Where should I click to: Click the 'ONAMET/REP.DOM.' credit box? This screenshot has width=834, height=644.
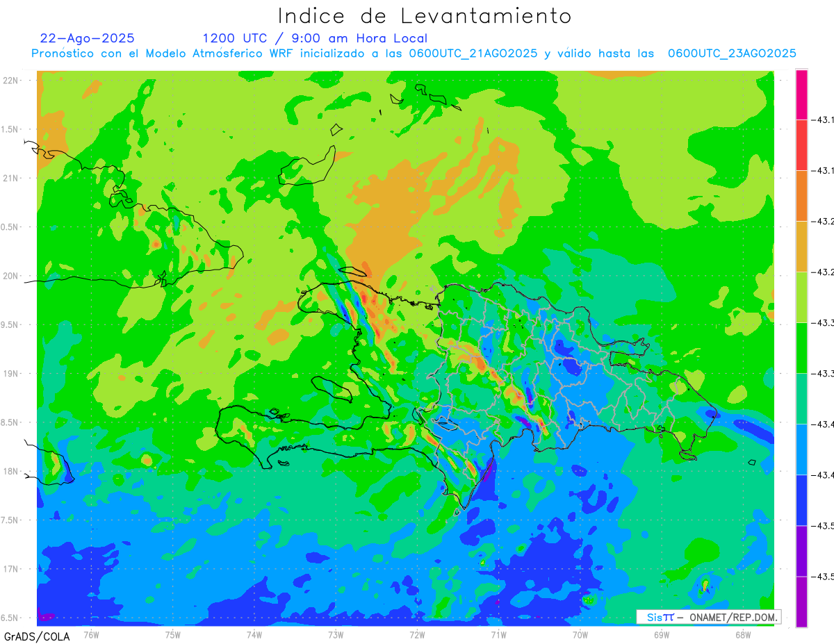click(708, 617)
